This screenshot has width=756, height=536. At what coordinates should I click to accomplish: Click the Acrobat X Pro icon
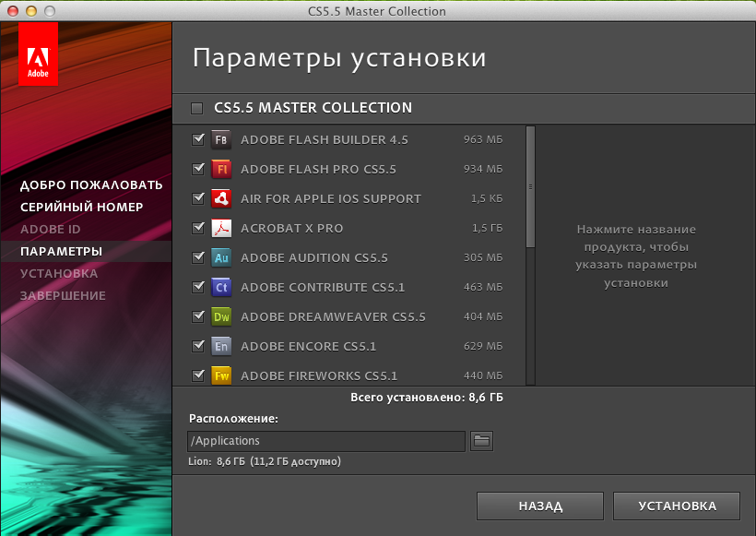[220, 228]
